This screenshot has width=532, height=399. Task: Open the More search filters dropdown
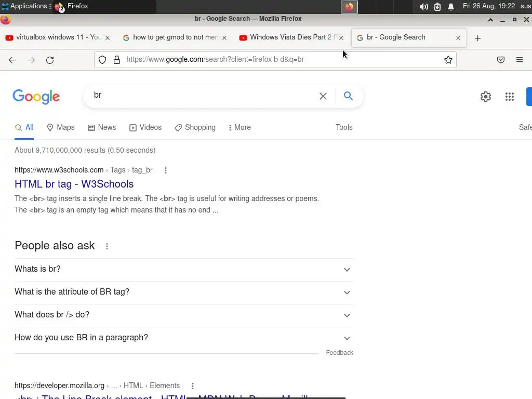[x=240, y=128]
